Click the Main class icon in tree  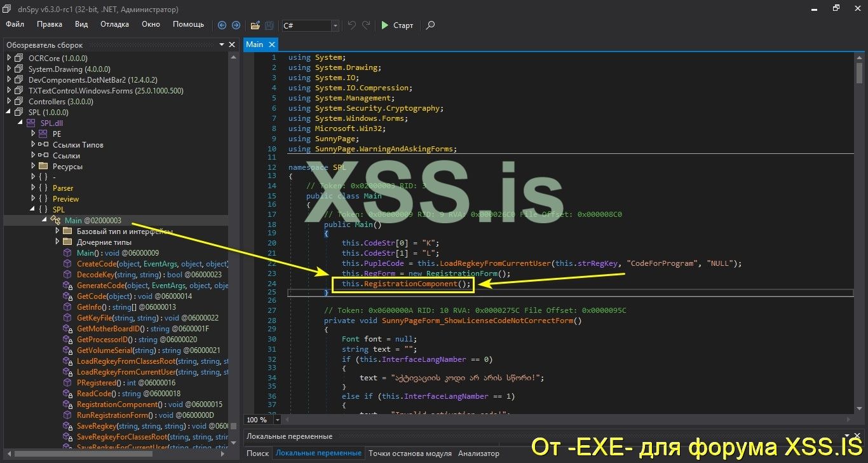click(55, 220)
